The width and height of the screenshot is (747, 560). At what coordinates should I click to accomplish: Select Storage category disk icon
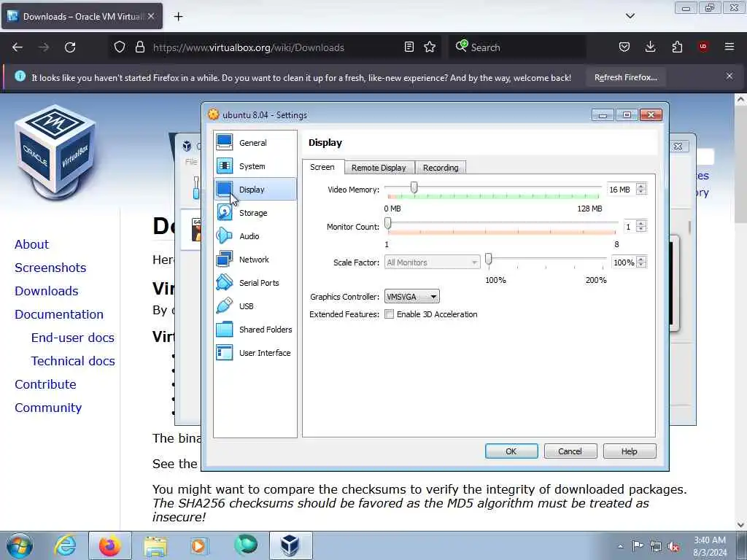[225, 212]
